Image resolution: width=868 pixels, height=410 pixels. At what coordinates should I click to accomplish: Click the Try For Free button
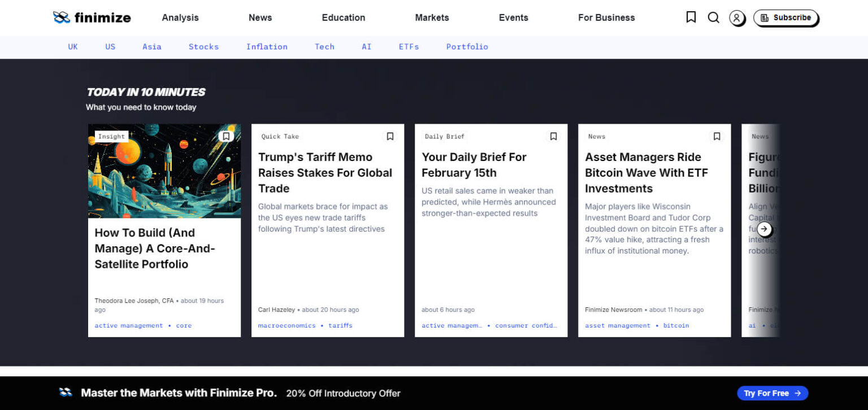(772, 393)
